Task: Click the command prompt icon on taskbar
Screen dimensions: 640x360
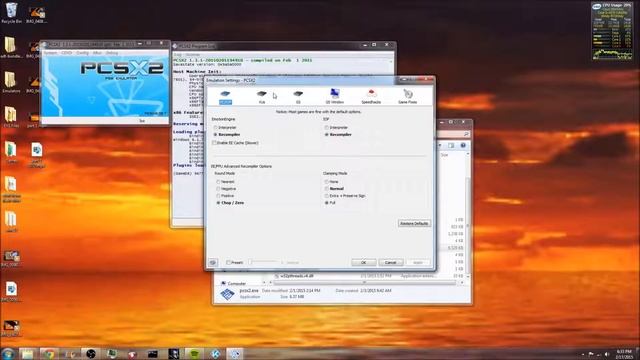Action: (x=153, y=354)
